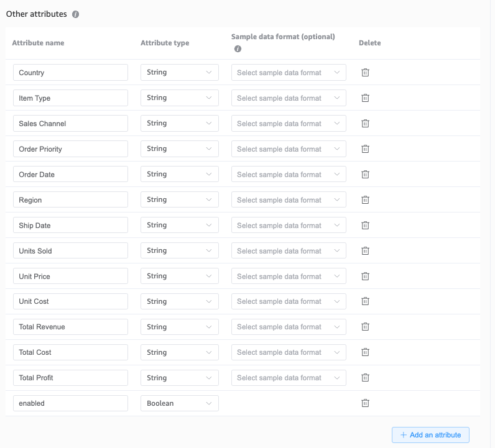Open attribute type dropdown for enabled
The width and height of the screenshot is (495, 448).
[180, 403]
